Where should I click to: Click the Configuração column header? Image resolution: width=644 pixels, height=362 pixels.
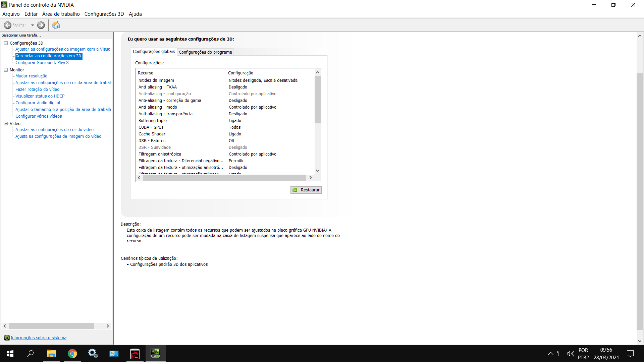coord(270,73)
